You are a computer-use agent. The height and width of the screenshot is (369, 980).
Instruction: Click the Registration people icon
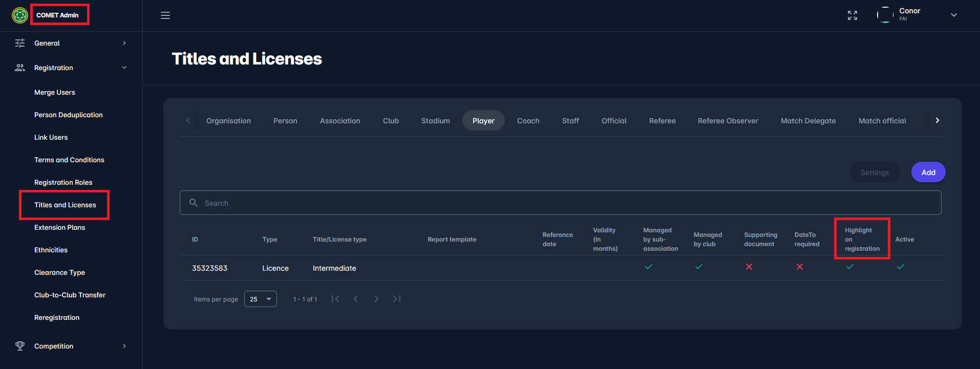(20, 68)
